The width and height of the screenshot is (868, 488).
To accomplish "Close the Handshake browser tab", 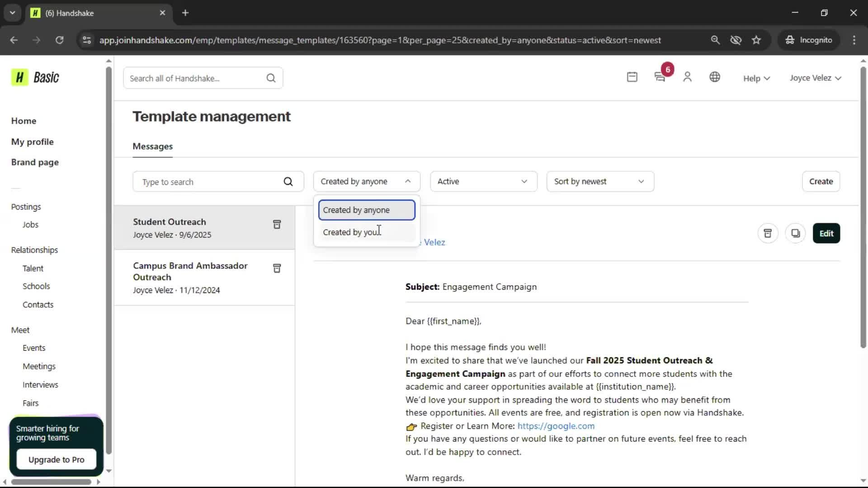I will coord(162,13).
